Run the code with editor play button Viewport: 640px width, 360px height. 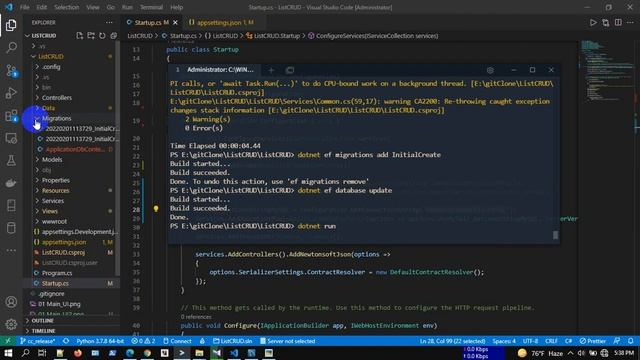point(593,22)
